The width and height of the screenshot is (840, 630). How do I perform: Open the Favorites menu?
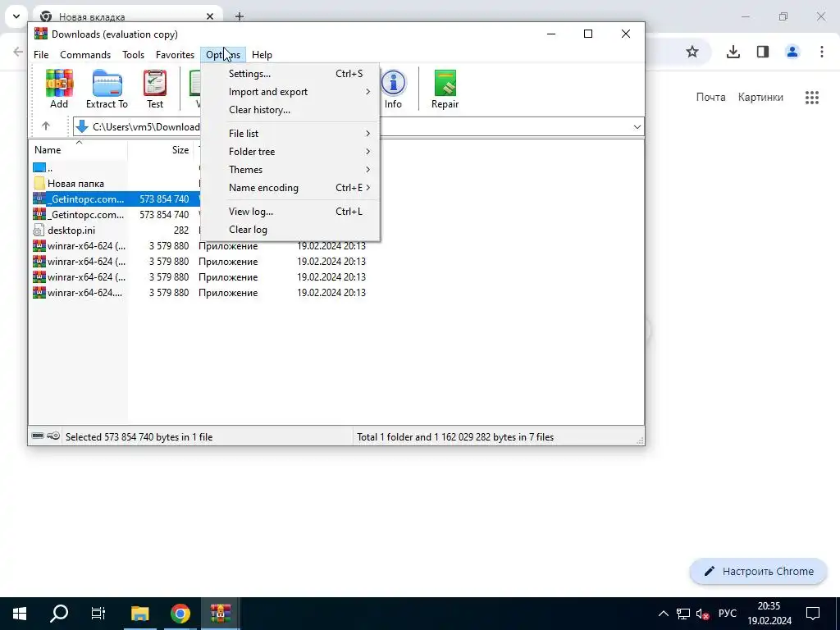tap(175, 55)
